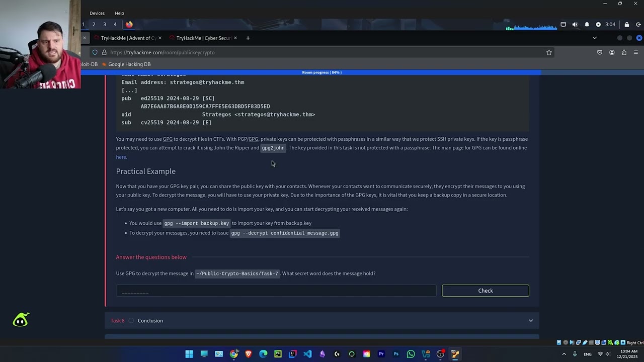The width and height of the screenshot is (644, 362).
Task: Follow the 'here' man page link
Action: click(x=121, y=157)
